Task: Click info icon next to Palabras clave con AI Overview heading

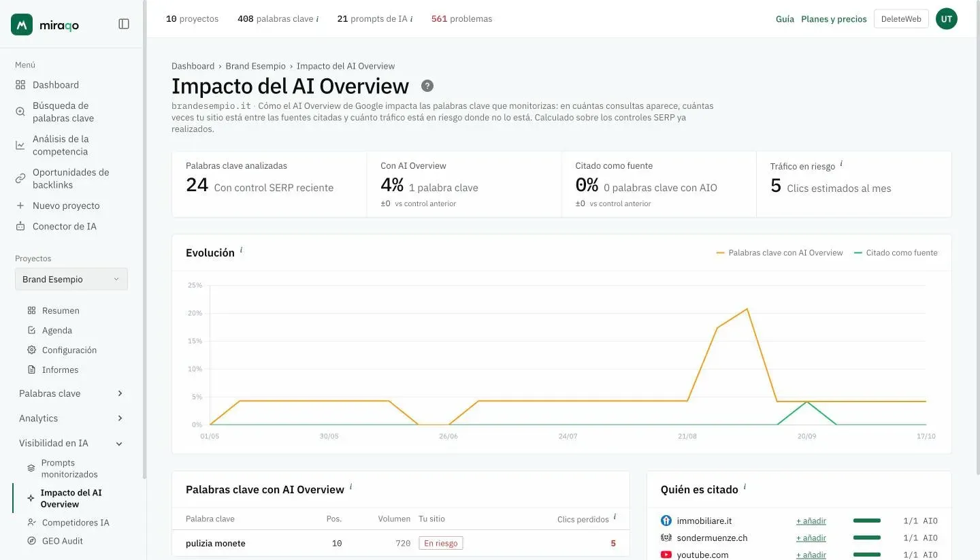Action: (x=350, y=487)
